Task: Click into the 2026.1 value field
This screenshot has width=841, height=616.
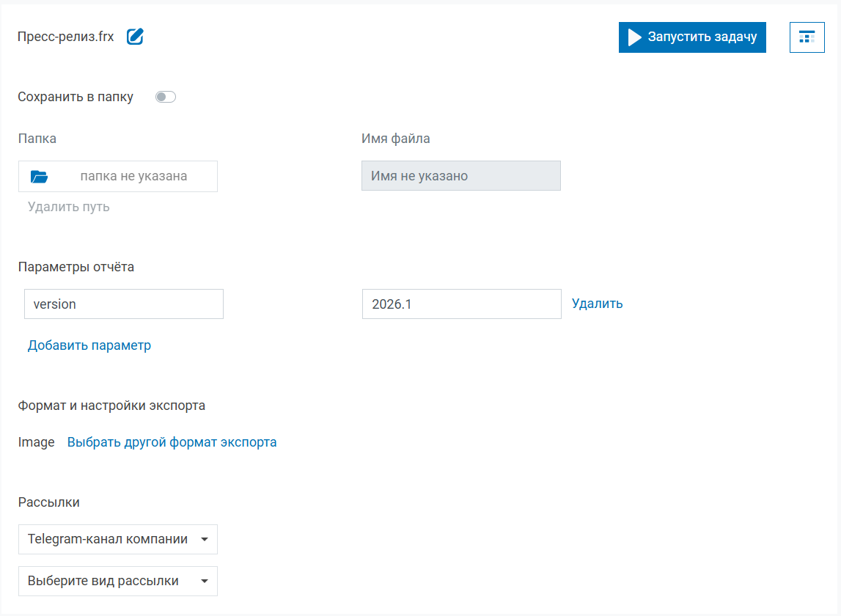Action: (461, 304)
